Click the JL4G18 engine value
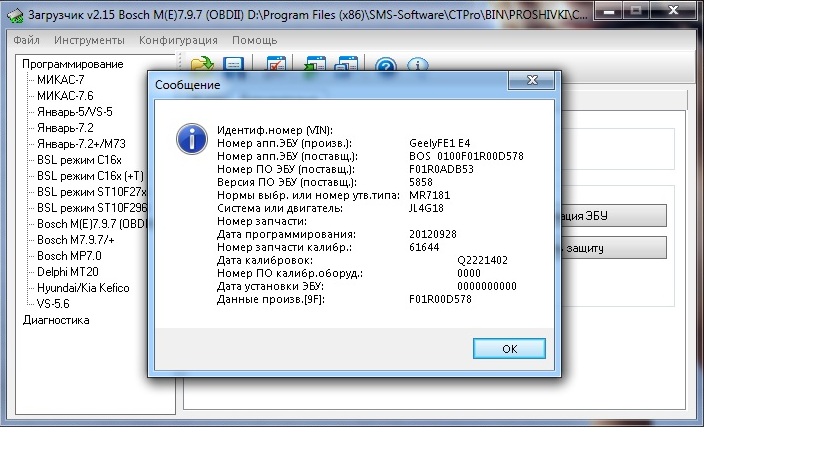This screenshot has height=460, width=819. [426, 208]
